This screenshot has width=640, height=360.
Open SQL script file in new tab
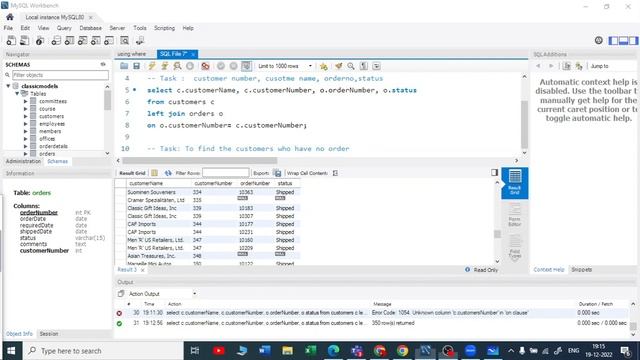(25, 40)
